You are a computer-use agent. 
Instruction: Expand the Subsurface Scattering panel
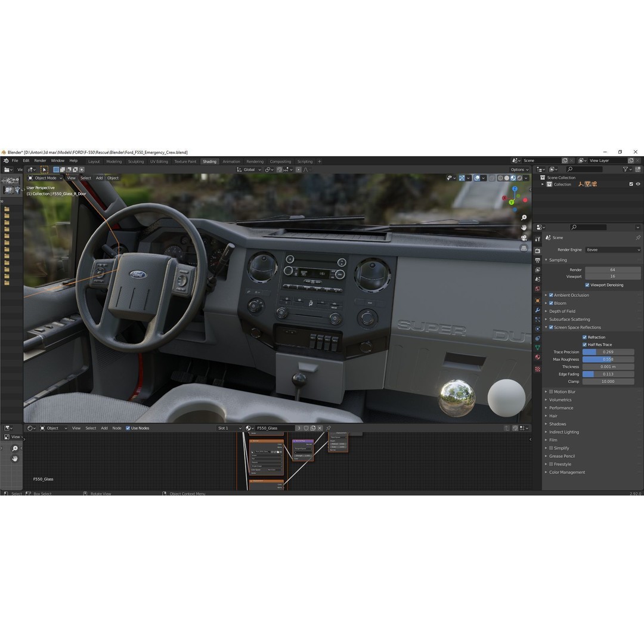pyautogui.click(x=569, y=320)
